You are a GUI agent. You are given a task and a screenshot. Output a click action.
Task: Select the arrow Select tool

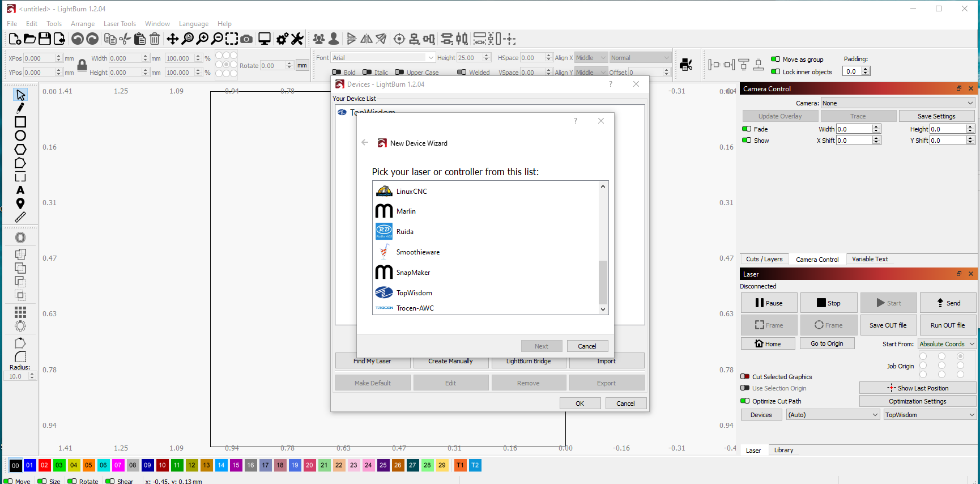[20, 95]
